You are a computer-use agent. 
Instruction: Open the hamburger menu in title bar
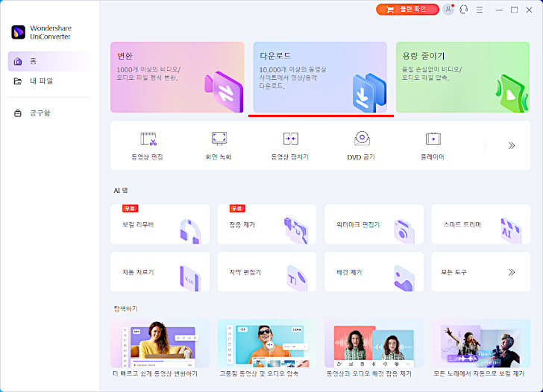480,10
